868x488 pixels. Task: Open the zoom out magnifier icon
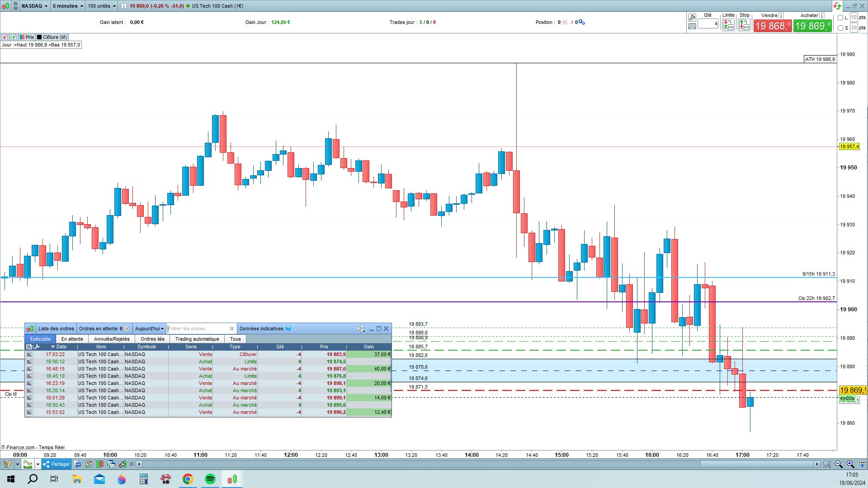pyautogui.click(x=839, y=464)
